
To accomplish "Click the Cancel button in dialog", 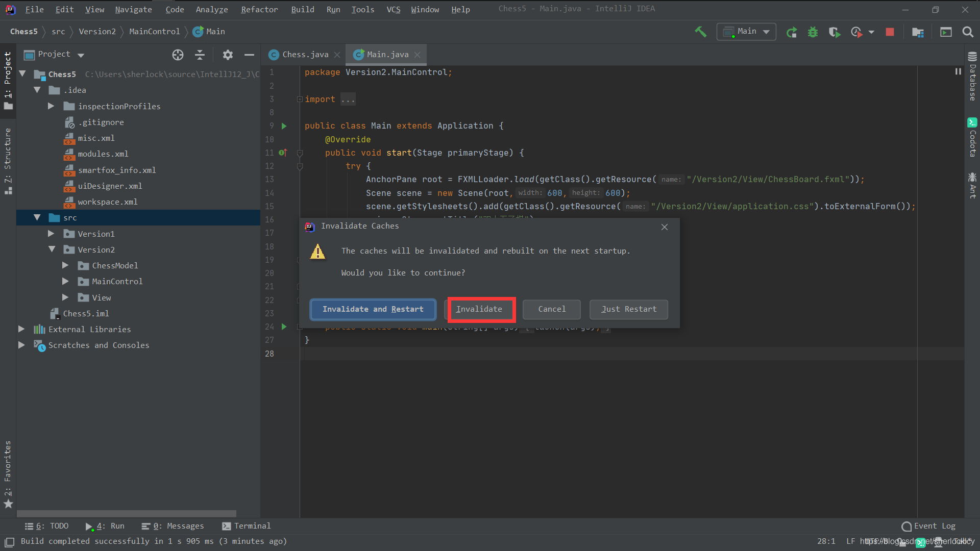I will point(552,309).
